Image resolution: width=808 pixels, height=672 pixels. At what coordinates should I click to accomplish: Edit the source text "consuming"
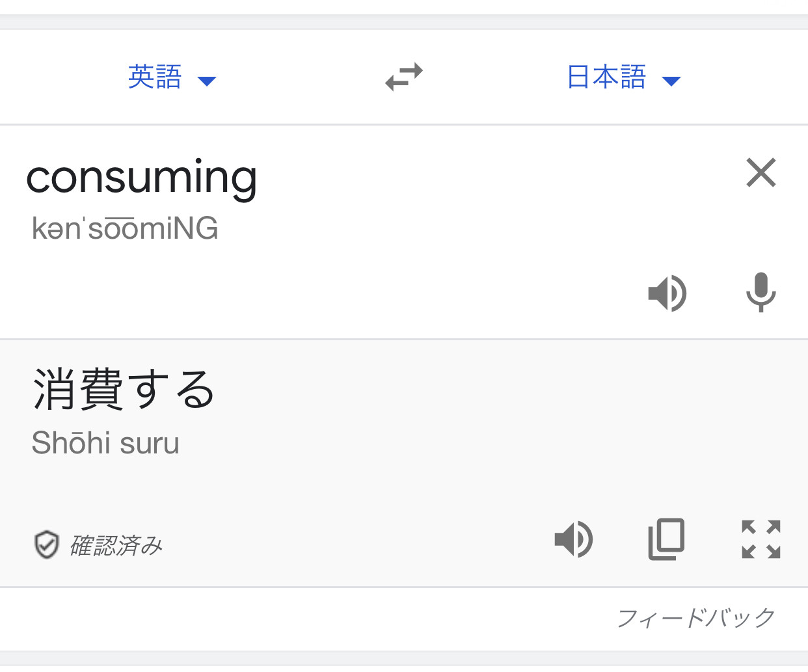click(142, 178)
